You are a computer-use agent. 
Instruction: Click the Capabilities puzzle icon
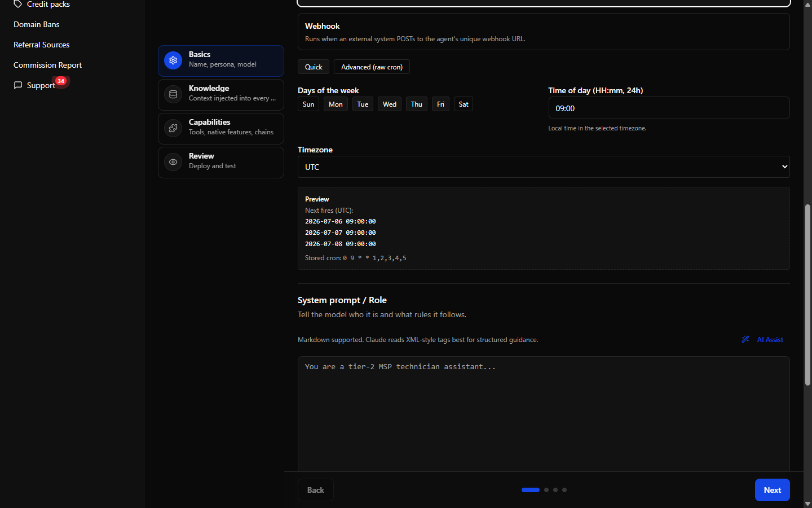point(173,128)
